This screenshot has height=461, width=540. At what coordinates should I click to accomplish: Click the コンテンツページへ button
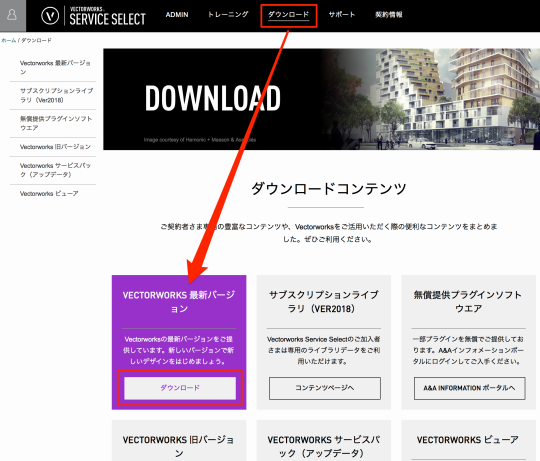coord(324,388)
